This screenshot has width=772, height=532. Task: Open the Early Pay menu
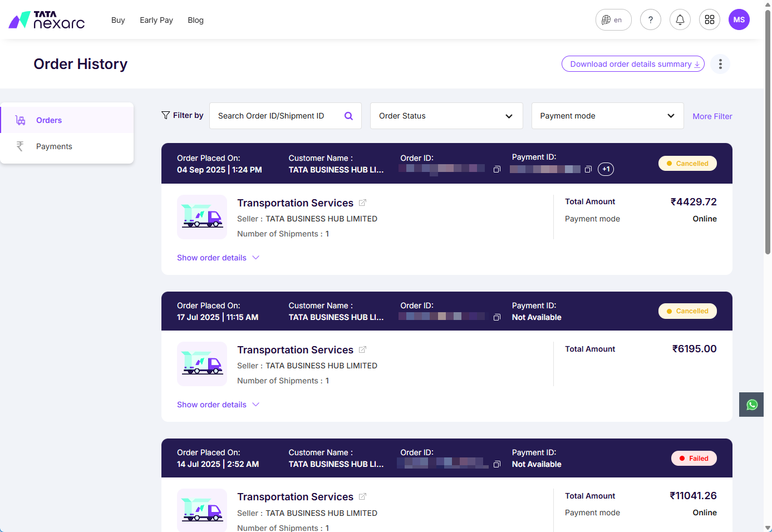tap(156, 20)
